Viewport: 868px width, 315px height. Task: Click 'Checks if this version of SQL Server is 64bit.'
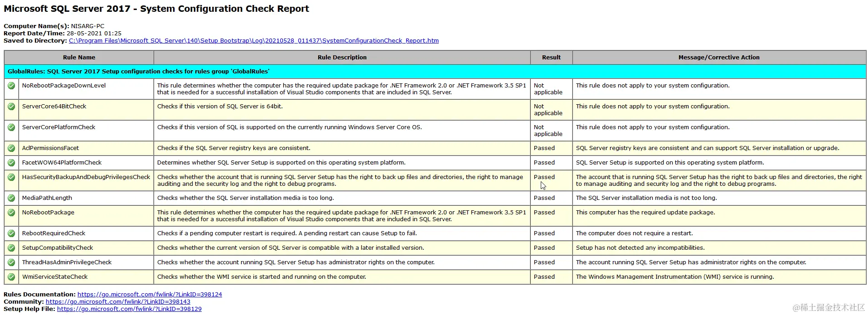(220, 107)
